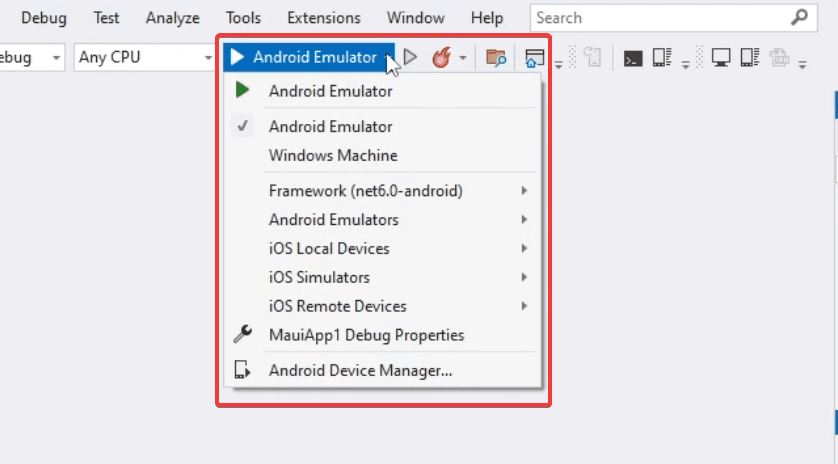Open toolbar overflow arrow after first device log icon
This screenshot has width=838, height=464.
(x=686, y=65)
